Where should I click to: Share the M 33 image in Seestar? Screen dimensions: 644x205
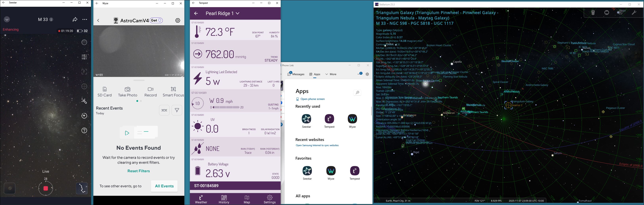75,19
